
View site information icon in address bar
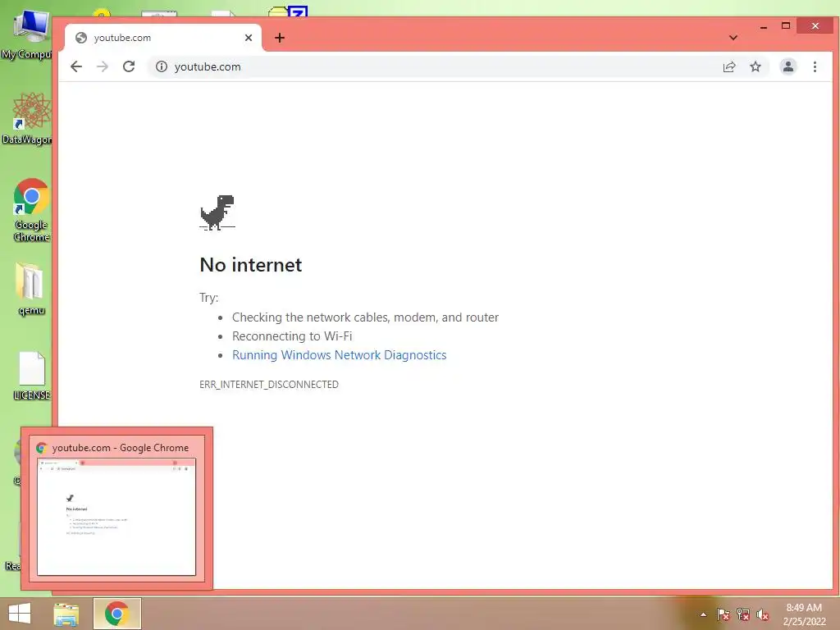(162, 66)
